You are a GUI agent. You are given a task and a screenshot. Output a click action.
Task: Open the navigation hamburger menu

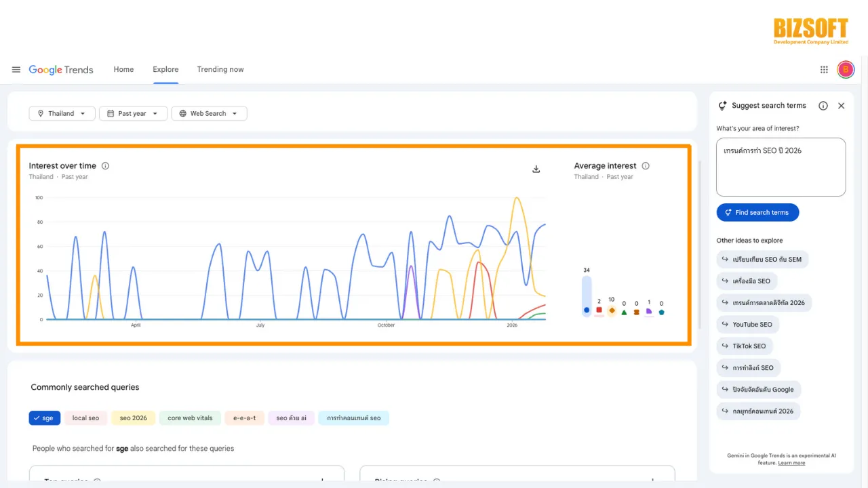16,69
